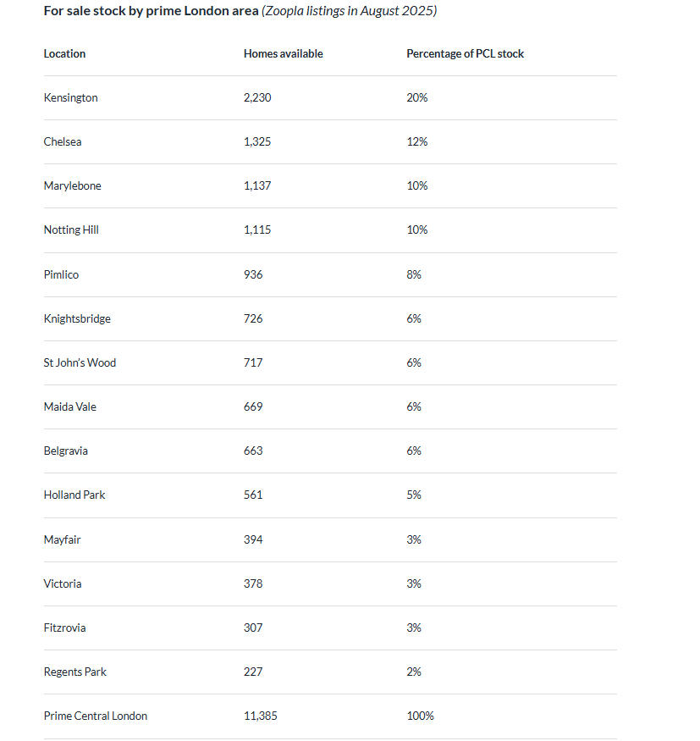Click the St John's Wood entry
The height and width of the screenshot is (741, 700).
80,363
